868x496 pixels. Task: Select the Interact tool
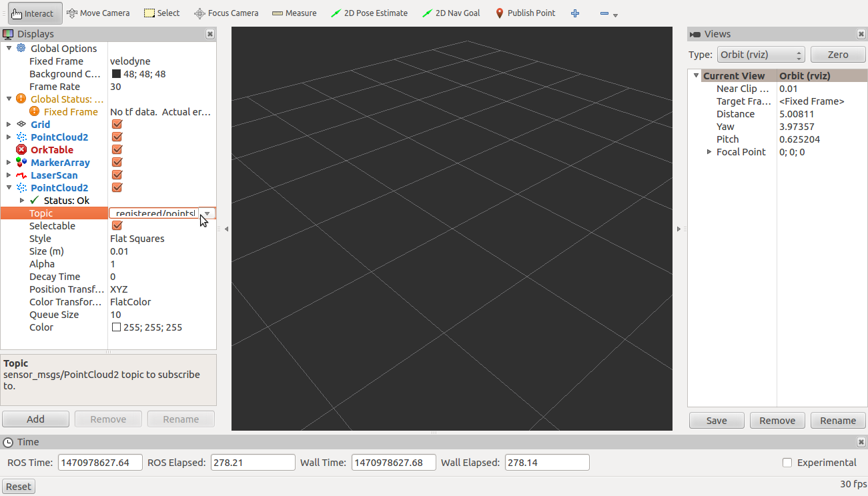(35, 13)
